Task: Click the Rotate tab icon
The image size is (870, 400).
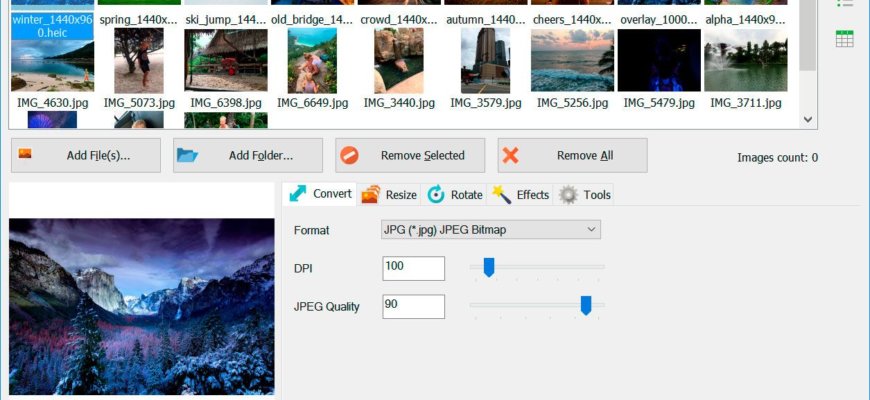Action: pyautogui.click(x=436, y=195)
